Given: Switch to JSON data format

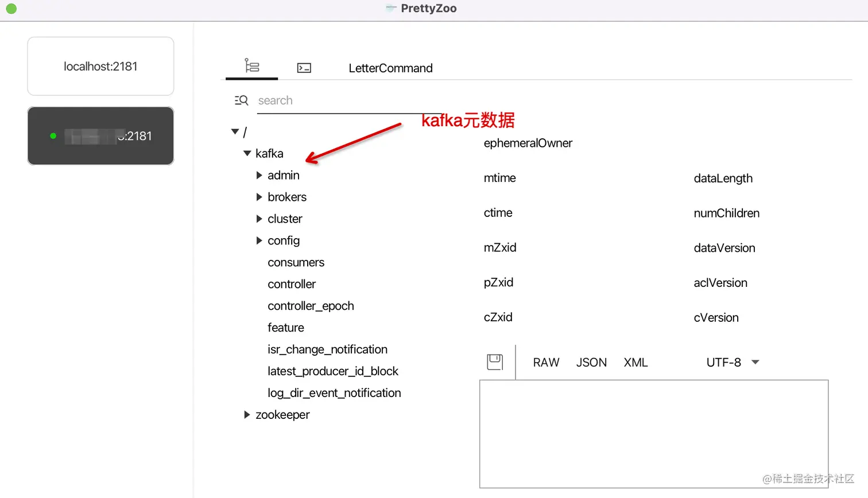Looking at the screenshot, I should point(591,362).
